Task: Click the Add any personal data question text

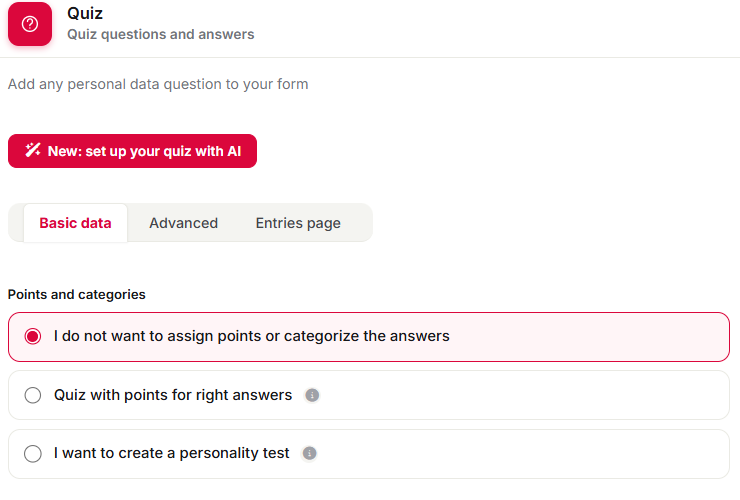Action: 158,84
